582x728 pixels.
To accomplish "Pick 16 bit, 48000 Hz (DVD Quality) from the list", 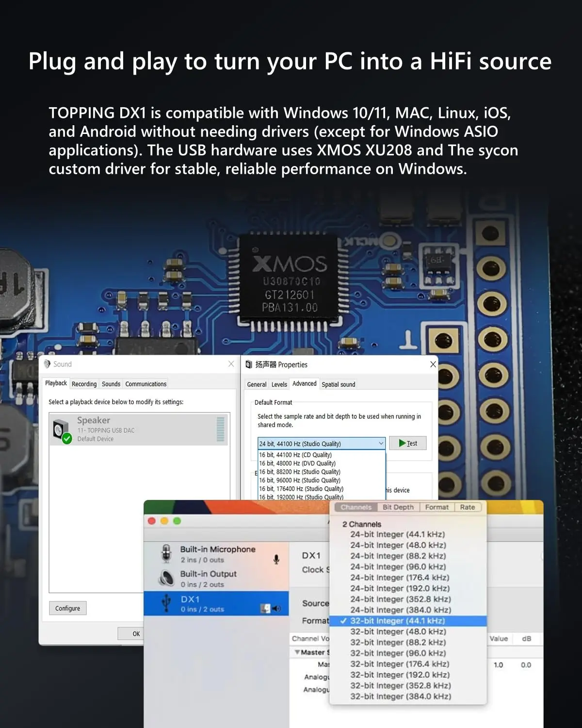I will click(296, 463).
